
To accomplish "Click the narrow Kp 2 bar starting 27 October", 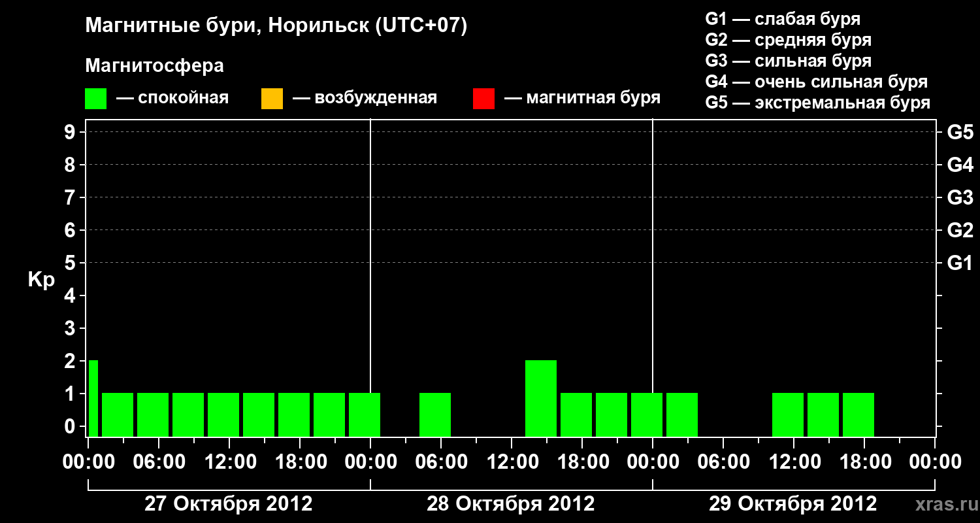I will tap(93, 398).
